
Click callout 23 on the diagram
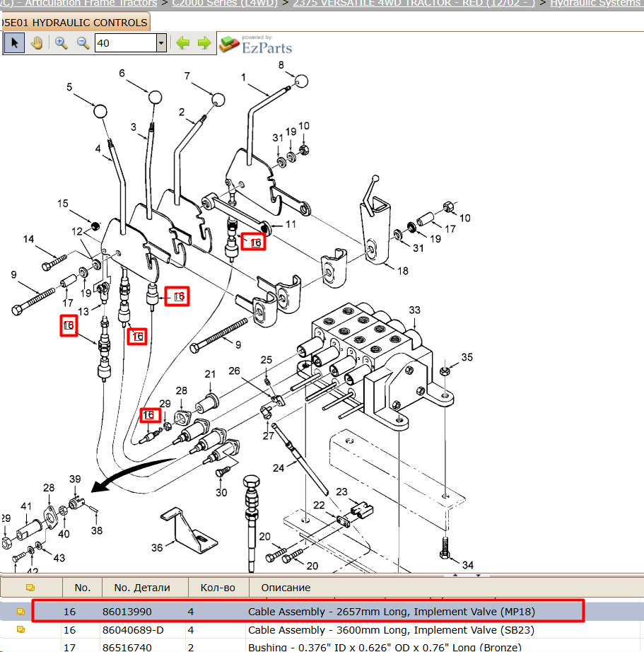click(x=341, y=492)
